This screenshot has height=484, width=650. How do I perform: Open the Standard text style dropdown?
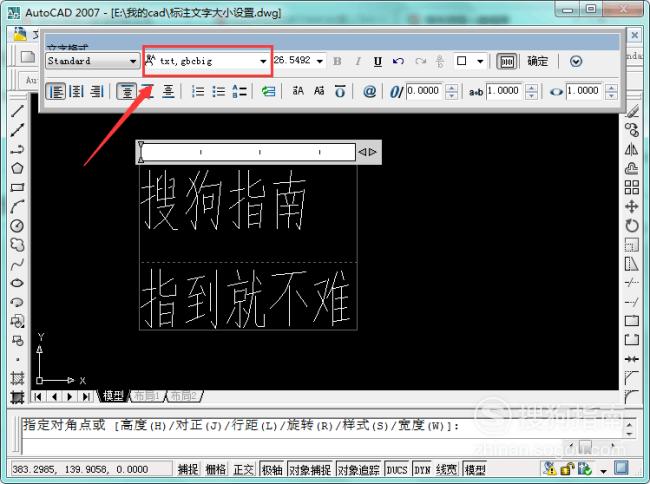(x=133, y=61)
